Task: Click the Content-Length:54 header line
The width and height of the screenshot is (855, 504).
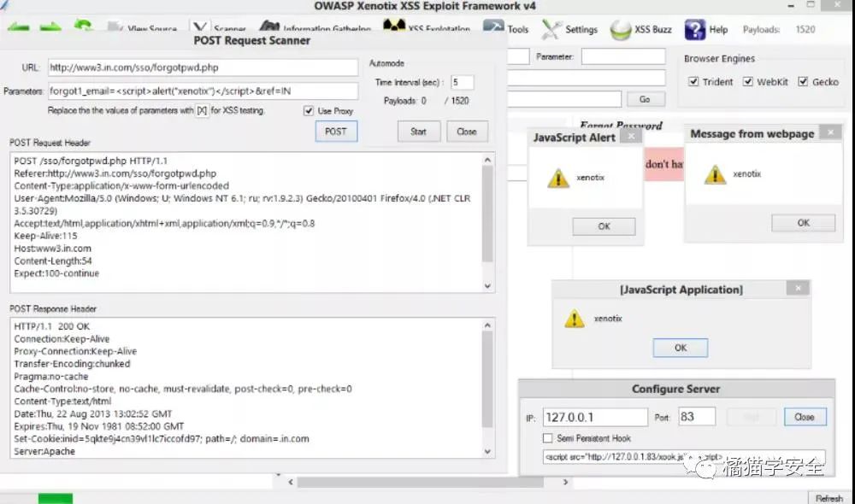Action: pyautogui.click(x=53, y=261)
